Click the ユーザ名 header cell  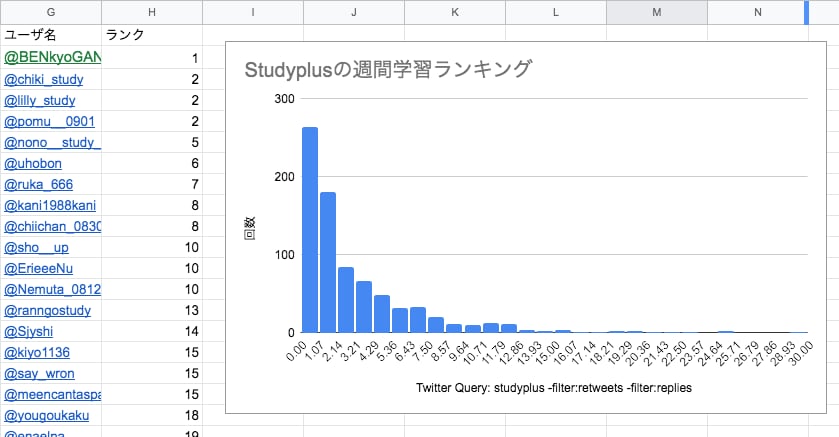[51, 35]
